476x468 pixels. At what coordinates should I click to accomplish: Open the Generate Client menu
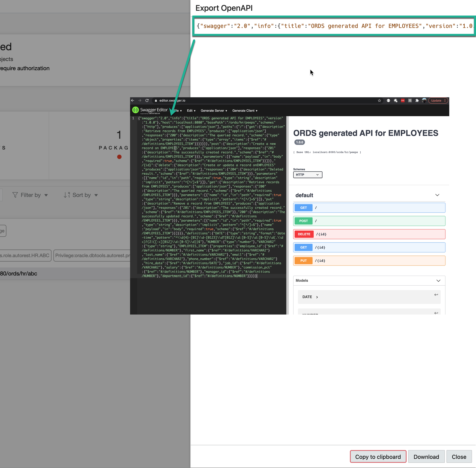point(245,111)
